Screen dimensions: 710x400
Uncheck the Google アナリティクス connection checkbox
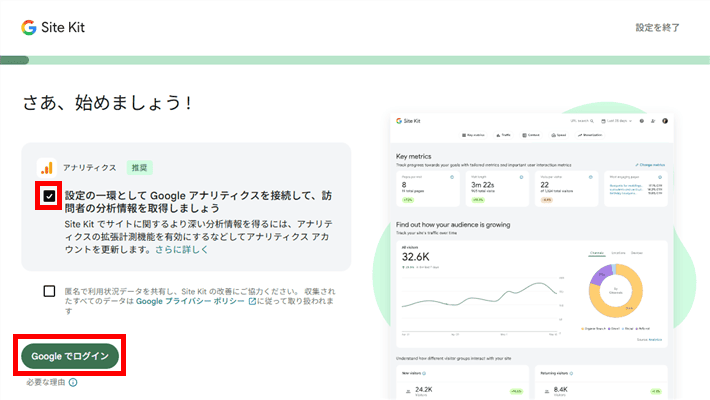49,196
